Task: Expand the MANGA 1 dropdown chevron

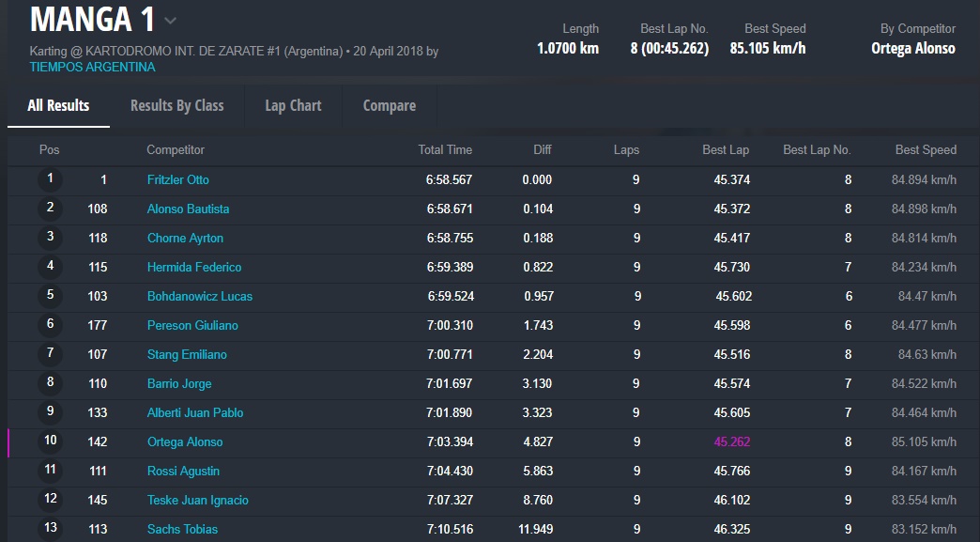Action: click(170, 21)
